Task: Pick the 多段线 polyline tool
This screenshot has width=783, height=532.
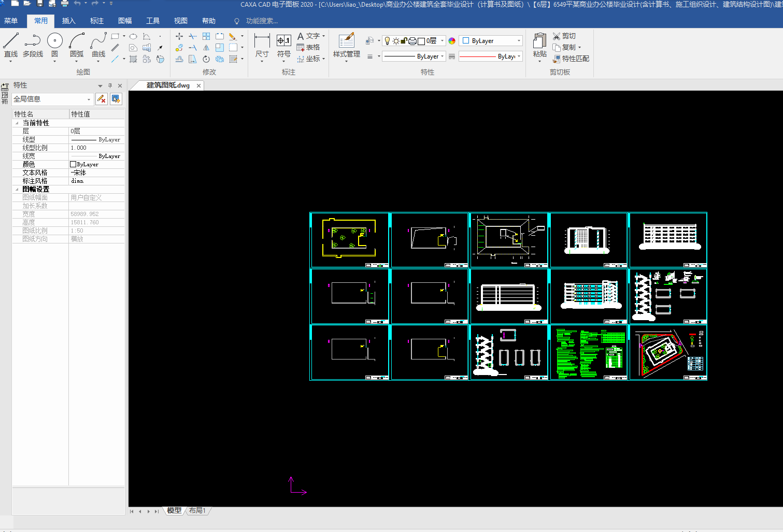Action: (33, 46)
